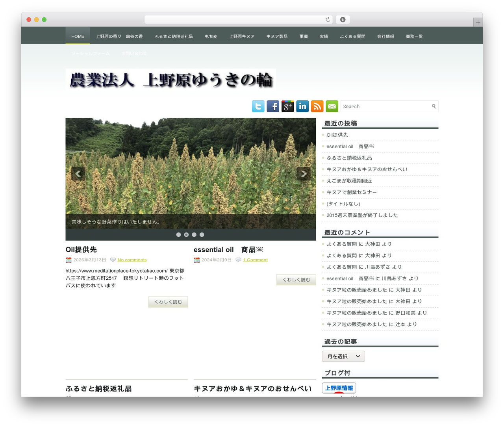Screen dimensions: 504x427
Task: Open the 事業 menu item
Action: point(304,36)
